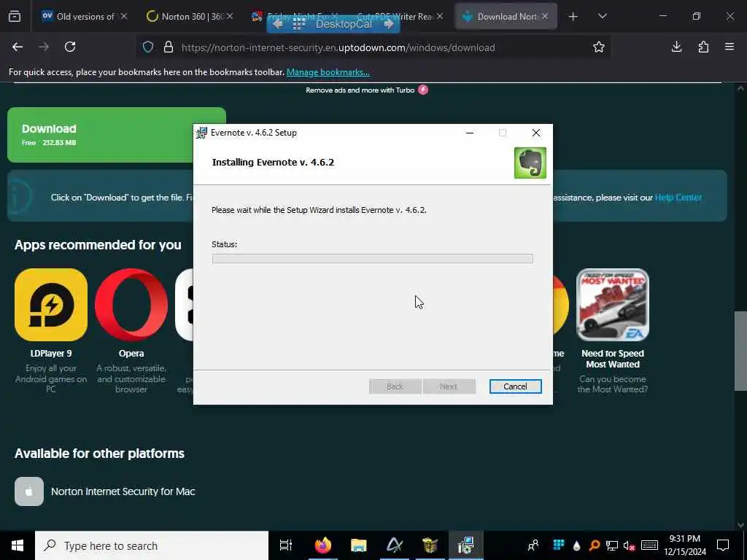Viewport: 747px width, 560px height.
Task: Open Task View on the taskbar
Action: point(285,545)
